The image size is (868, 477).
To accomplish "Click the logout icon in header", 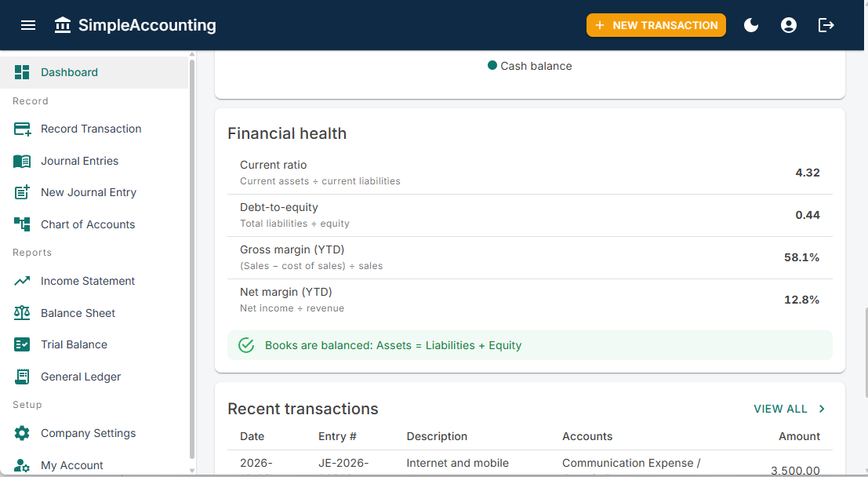I will (x=826, y=25).
